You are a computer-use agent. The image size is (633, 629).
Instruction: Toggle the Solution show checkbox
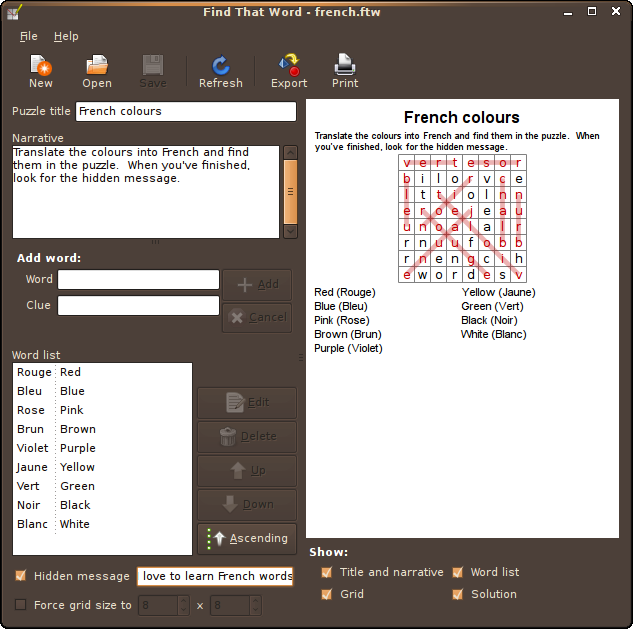(457, 594)
